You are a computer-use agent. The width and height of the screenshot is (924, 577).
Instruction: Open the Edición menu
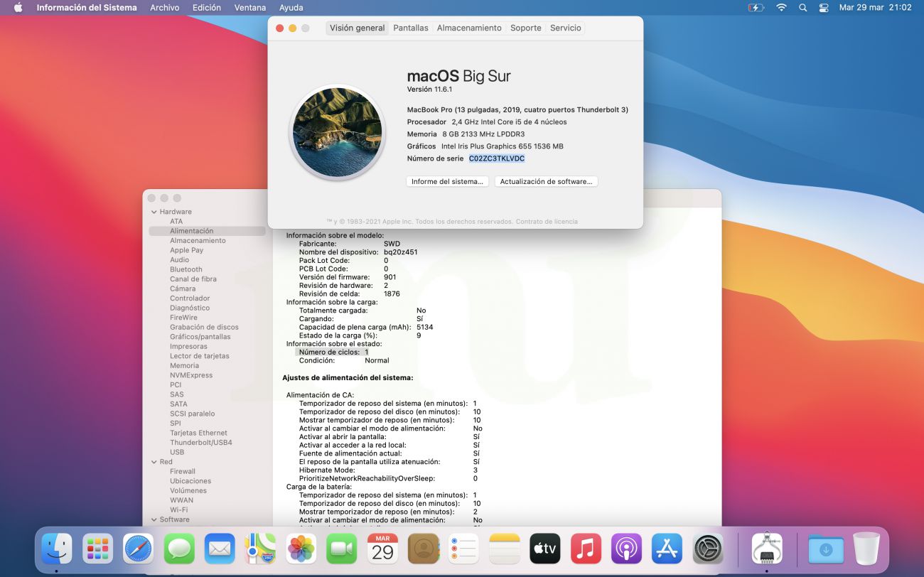[206, 8]
